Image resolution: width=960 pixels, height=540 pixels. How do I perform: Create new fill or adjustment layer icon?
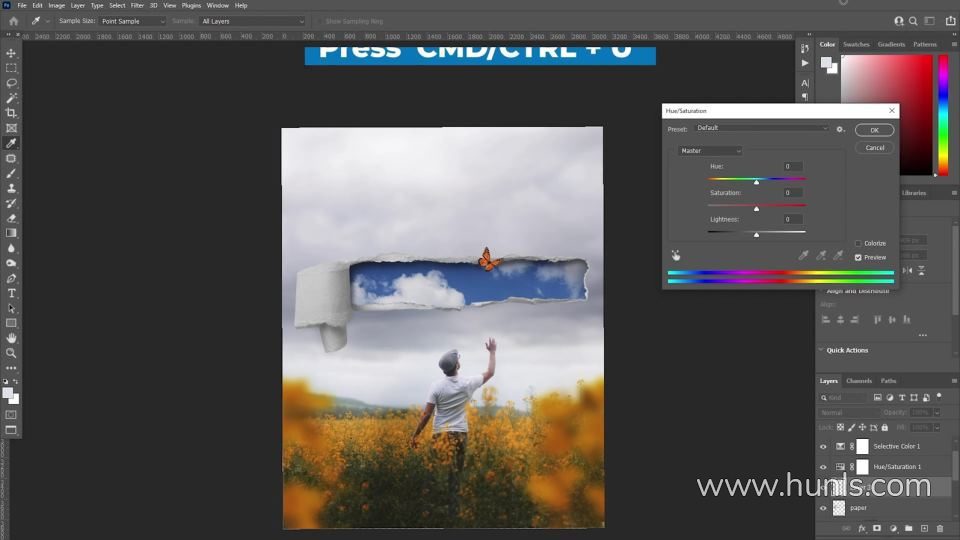[893, 528]
